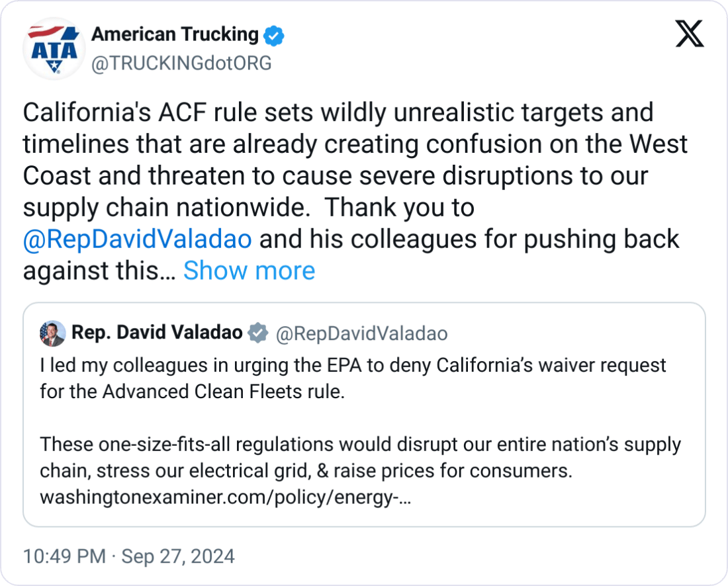Open the washingtonexaminer.com article link
Image resolution: width=728 pixels, height=586 pixels.
point(225,497)
